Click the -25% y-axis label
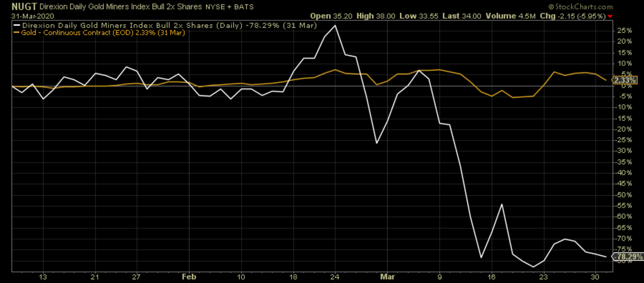The height and width of the screenshot is (283, 644). (x=623, y=140)
